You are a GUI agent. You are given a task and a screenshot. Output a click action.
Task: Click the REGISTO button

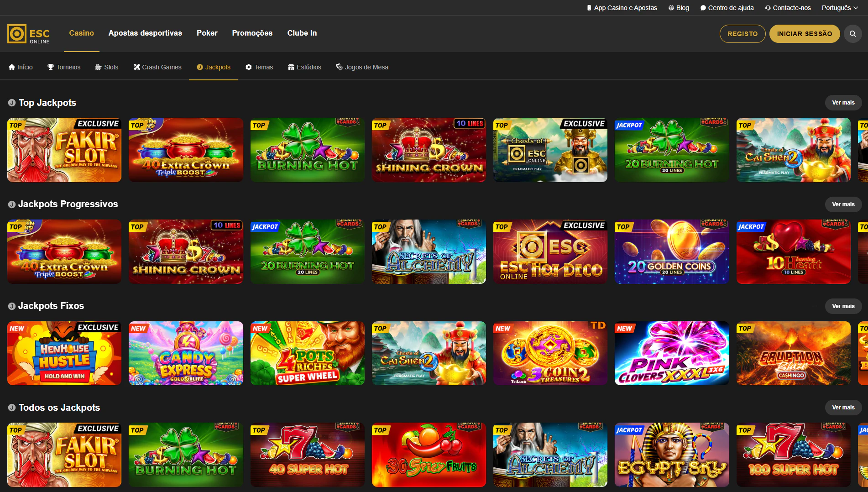[x=743, y=34]
